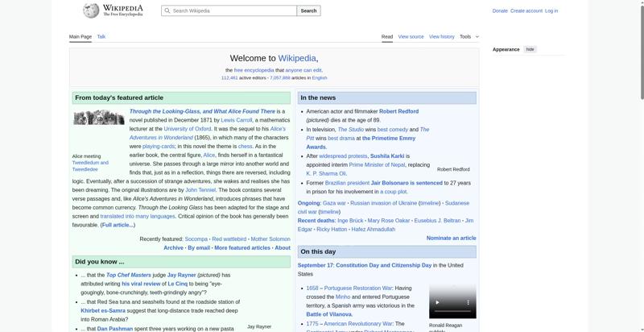Viewport: 644px width, 332px height.
Task: Open video options three-dot menu
Action: (468, 302)
